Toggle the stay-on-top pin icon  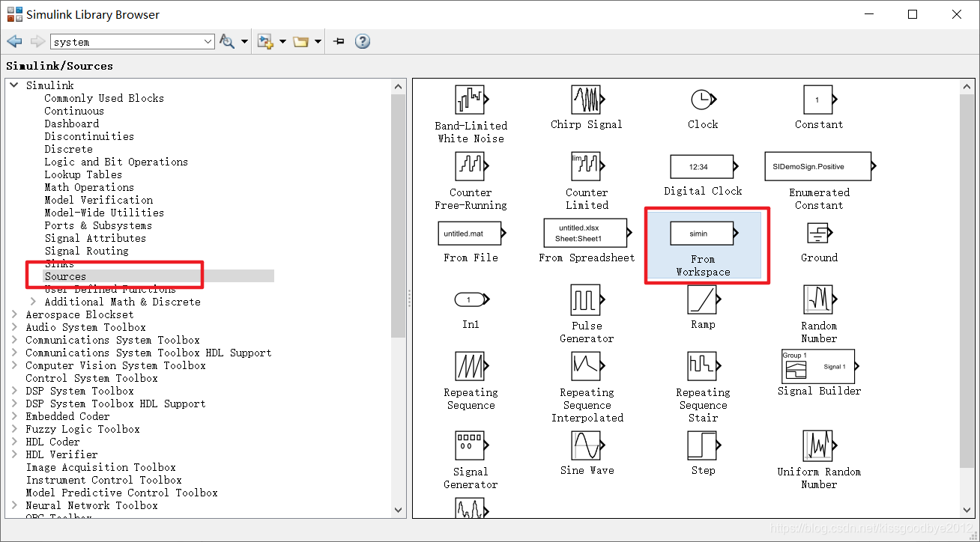[x=339, y=42]
